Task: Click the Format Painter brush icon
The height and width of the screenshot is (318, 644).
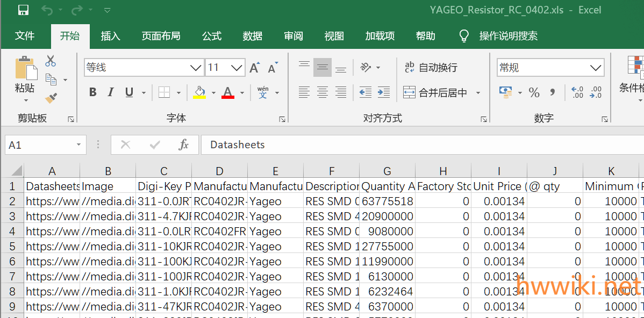Action: tap(51, 98)
